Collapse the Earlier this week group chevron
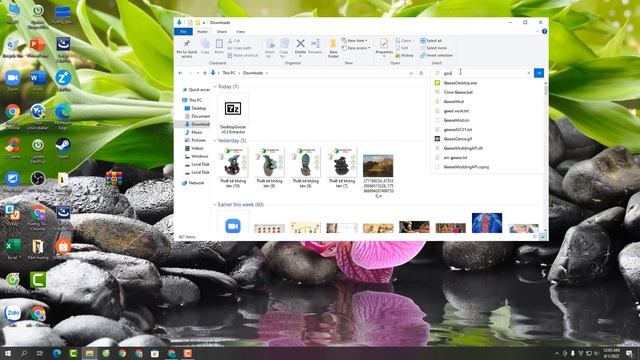 tap(215, 204)
